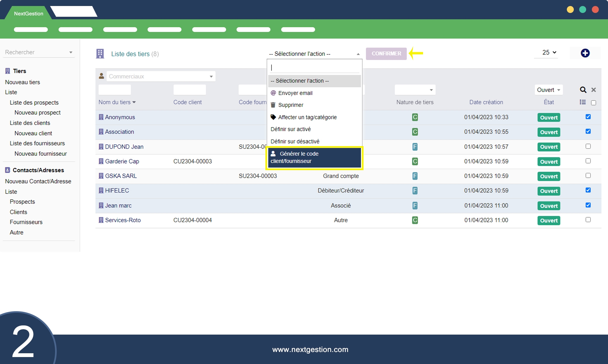Open Liste des fournisseurs in sidebar
This screenshot has width=608, height=364.
coord(37,143)
